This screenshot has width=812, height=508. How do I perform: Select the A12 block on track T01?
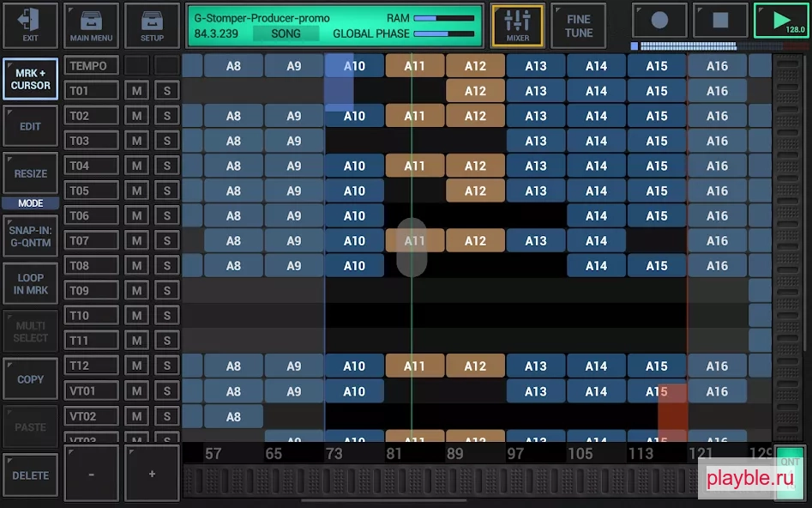point(475,91)
